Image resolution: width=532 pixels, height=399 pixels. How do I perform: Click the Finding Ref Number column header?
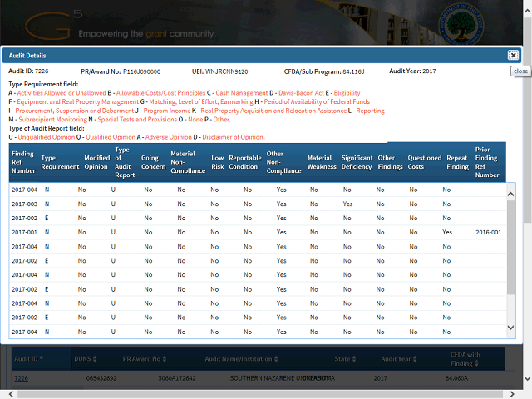pos(24,162)
